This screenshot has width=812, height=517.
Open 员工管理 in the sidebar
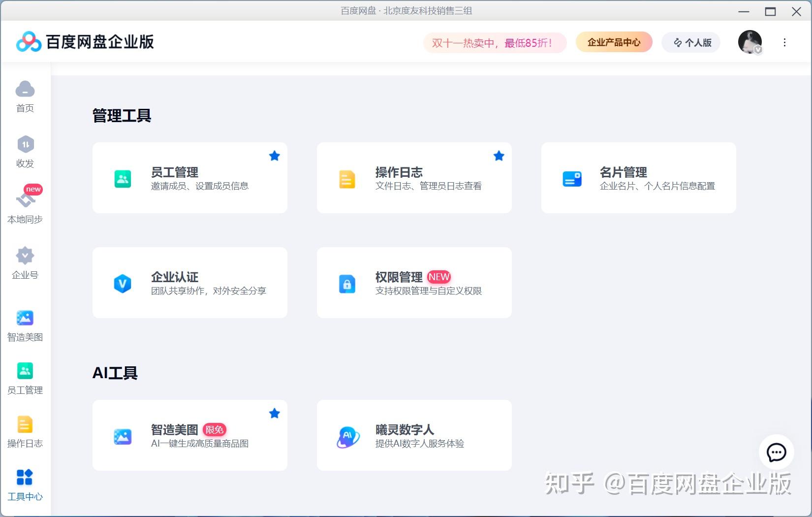pyautogui.click(x=25, y=379)
